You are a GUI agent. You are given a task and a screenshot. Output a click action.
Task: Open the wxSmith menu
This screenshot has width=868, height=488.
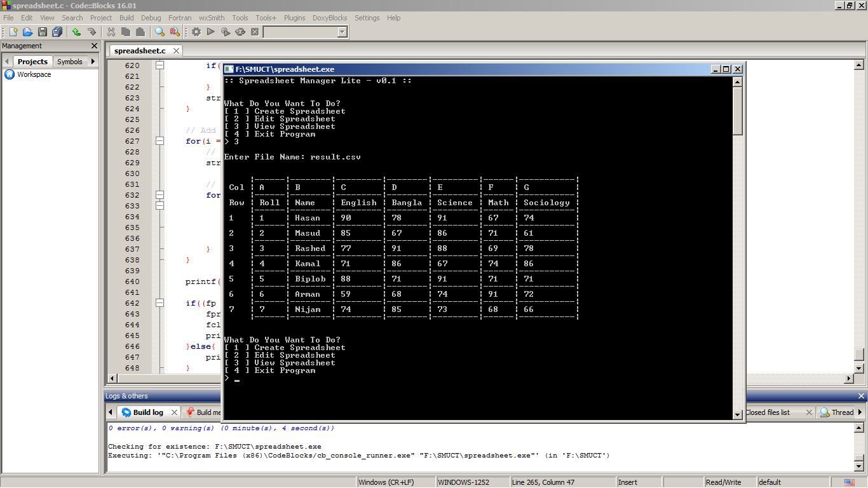click(211, 18)
